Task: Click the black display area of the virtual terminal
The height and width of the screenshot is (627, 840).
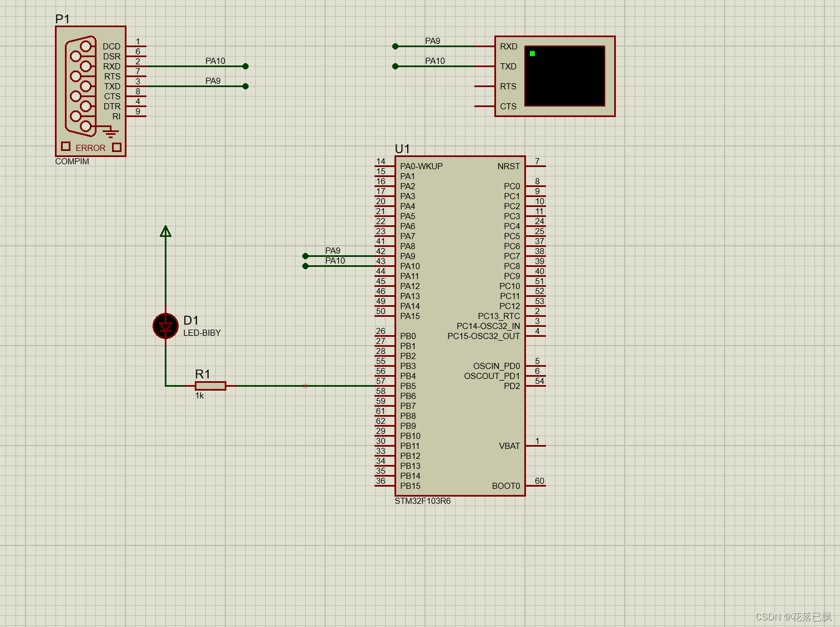Action: coord(564,75)
